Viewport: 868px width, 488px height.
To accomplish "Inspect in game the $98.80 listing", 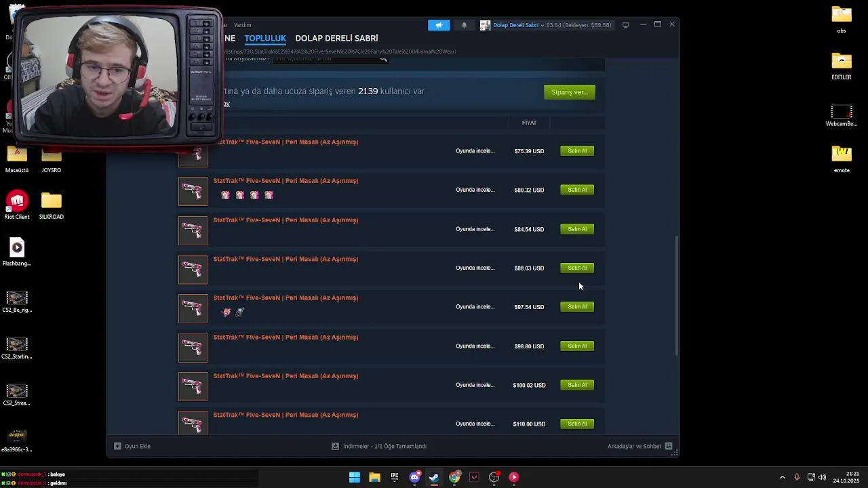I will pyautogui.click(x=475, y=346).
